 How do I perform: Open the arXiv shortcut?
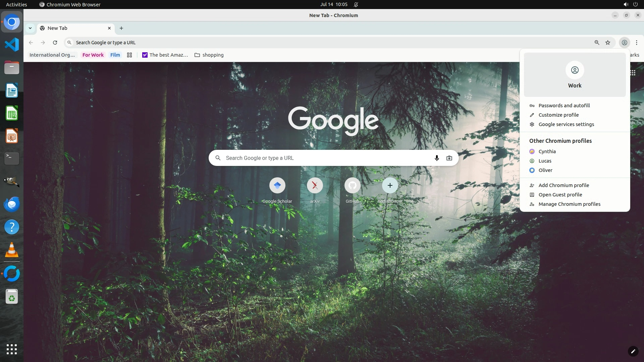pyautogui.click(x=315, y=185)
